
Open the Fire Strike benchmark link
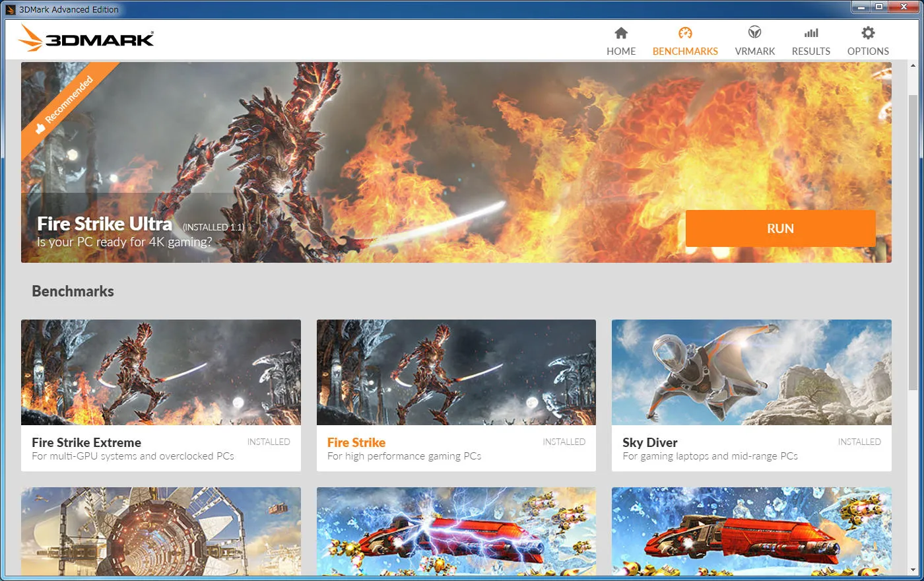[x=356, y=442]
